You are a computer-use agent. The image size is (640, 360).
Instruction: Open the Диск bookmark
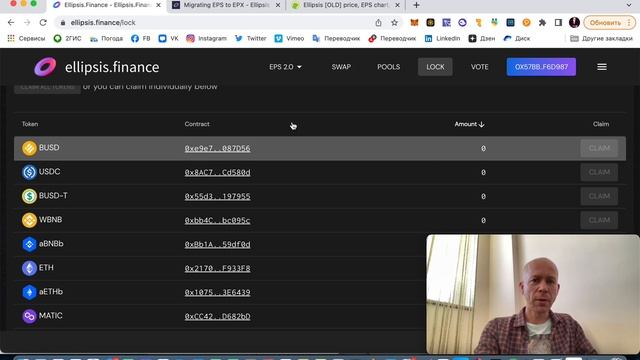click(x=517, y=38)
